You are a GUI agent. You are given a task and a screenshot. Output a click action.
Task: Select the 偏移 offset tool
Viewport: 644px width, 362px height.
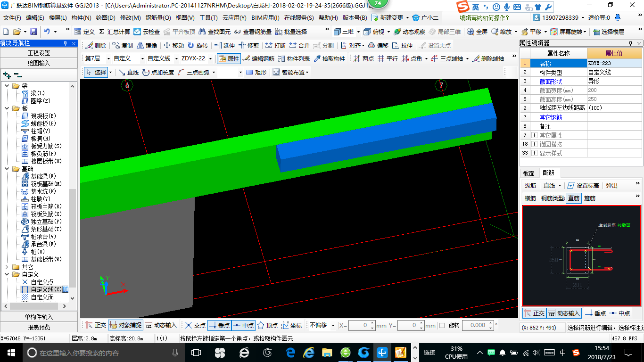click(378, 45)
